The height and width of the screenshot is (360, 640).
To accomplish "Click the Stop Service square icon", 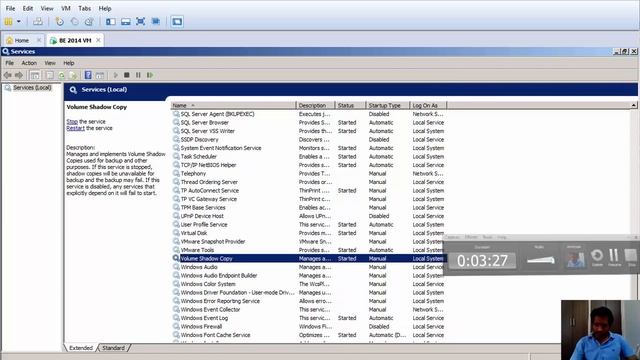I will [x=127, y=75].
